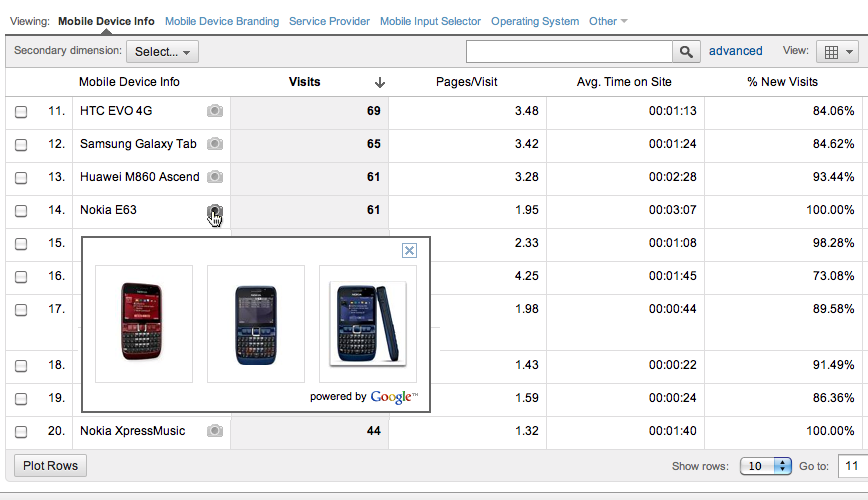Open the table View grid selector

[x=837, y=51]
